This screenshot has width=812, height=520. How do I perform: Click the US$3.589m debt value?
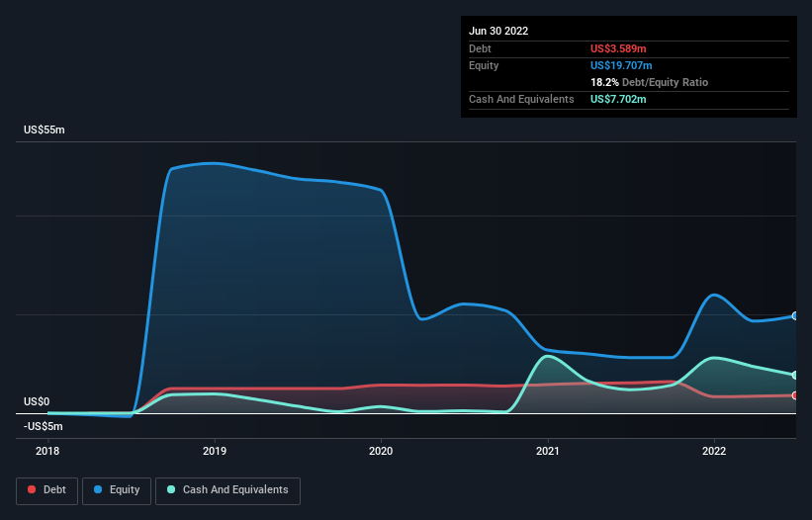pos(618,48)
